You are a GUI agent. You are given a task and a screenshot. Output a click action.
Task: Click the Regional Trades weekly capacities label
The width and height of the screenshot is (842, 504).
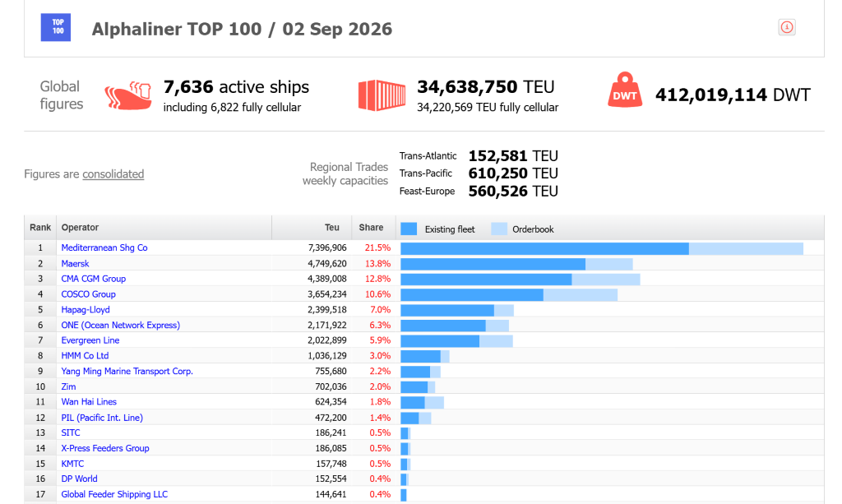click(x=345, y=174)
